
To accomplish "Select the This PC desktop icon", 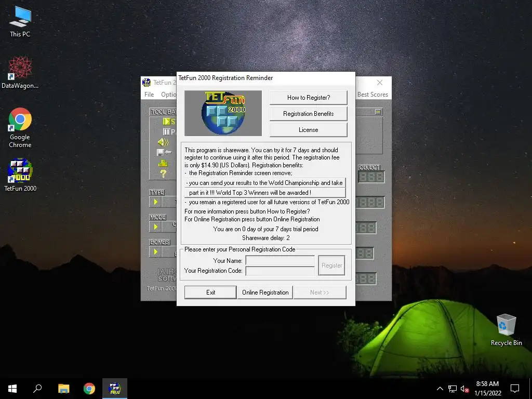I will point(20,22).
